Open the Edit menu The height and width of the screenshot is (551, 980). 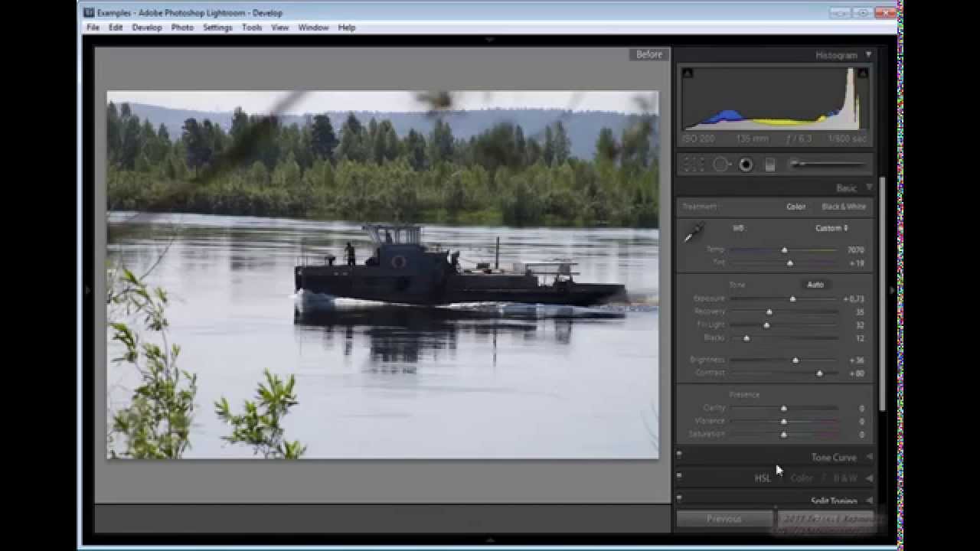(116, 28)
